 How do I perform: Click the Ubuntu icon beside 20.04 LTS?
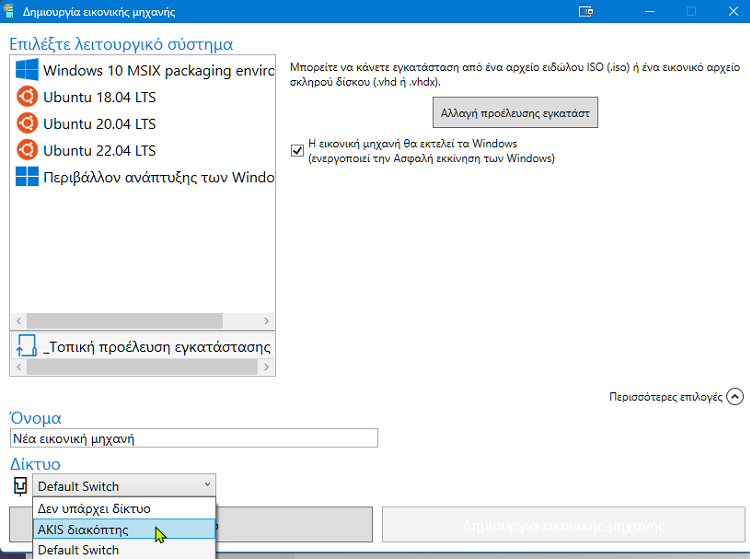click(x=27, y=123)
